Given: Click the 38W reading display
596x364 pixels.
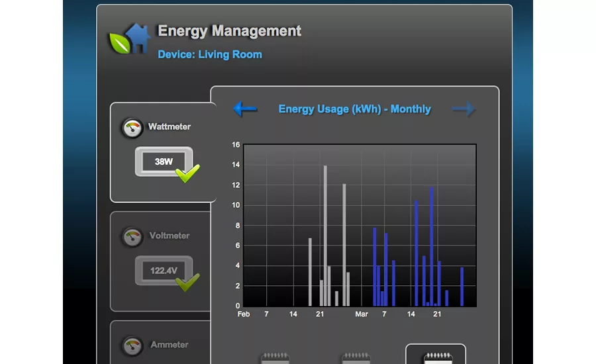Looking at the screenshot, I should pyautogui.click(x=164, y=161).
